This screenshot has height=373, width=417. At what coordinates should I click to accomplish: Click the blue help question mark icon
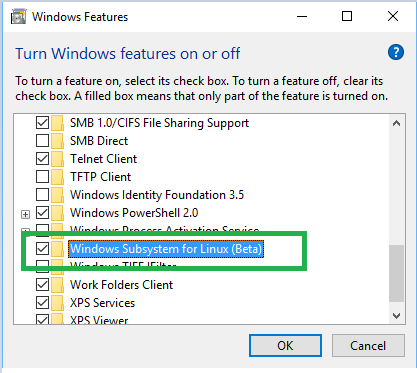click(x=396, y=52)
